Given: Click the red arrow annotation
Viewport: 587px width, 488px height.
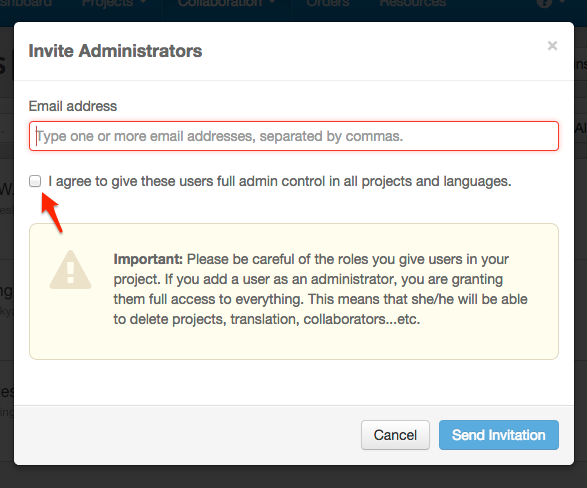Looking at the screenshot, I should tap(51, 212).
